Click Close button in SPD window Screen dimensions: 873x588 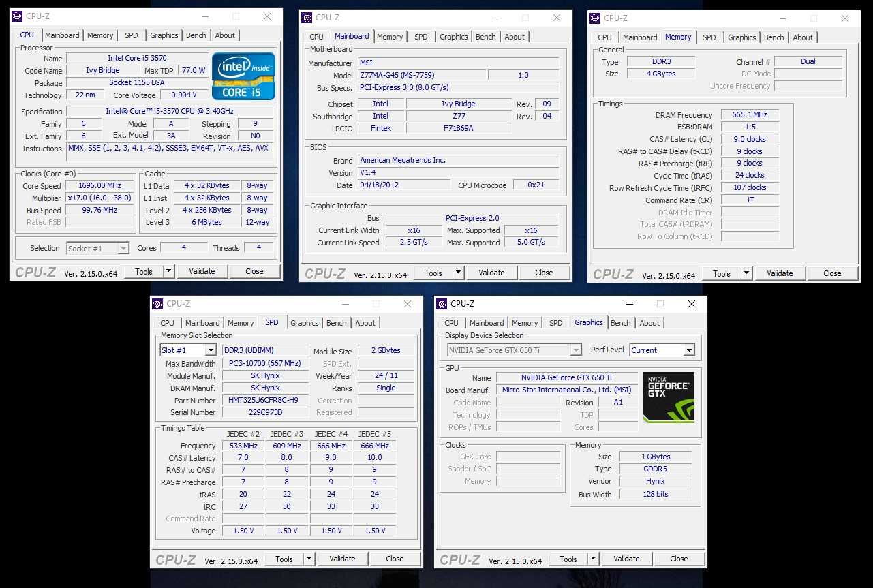395,559
